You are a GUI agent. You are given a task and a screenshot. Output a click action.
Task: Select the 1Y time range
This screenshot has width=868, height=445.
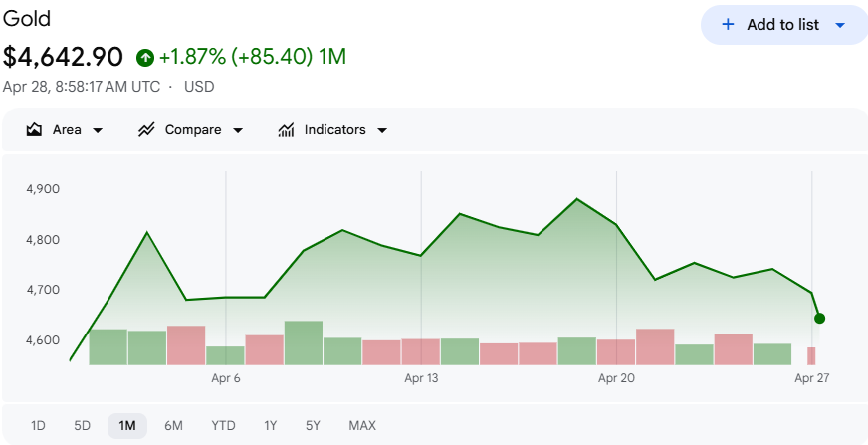tap(270, 426)
